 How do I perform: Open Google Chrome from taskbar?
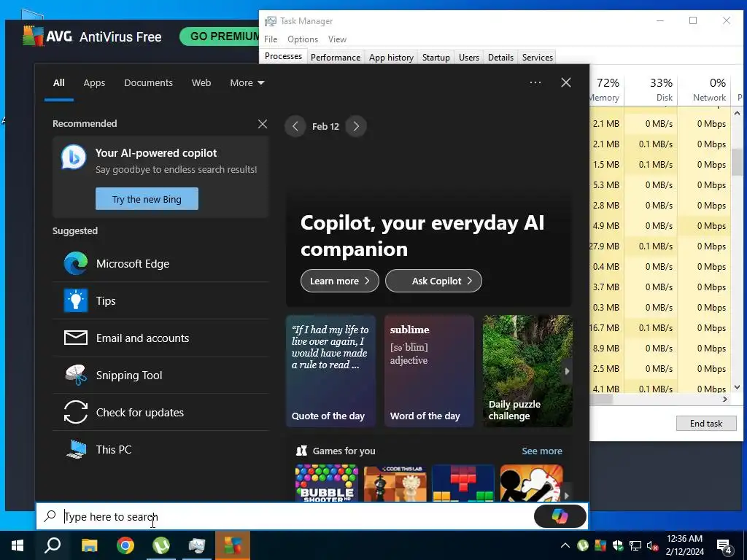[125, 545]
